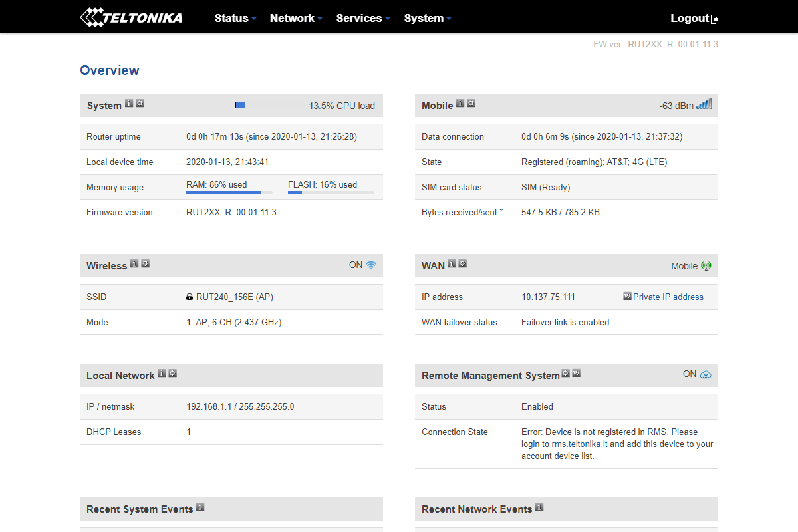This screenshot has height=532, width=798.
Task: Open Wireless panel settings gear icon
Action: (x=145, y=264)
